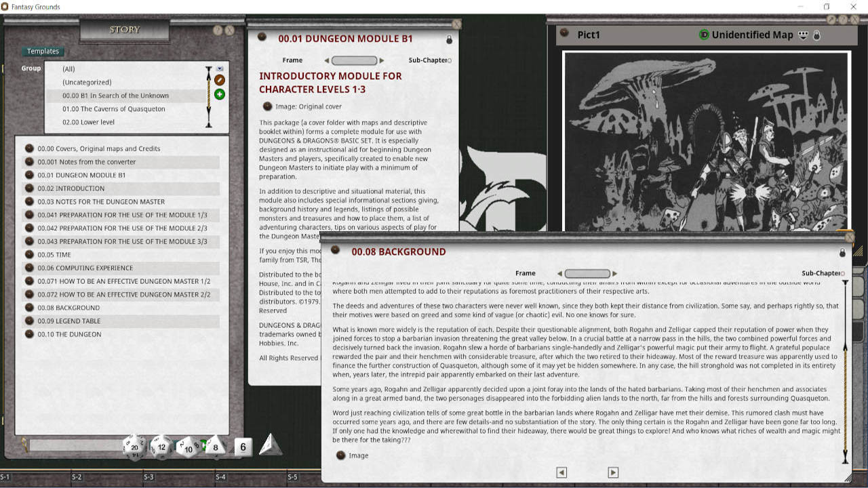The height and width of the screenshot is (488, 868).
Task: Go to next page in Background window
Action: coord(613,472)
